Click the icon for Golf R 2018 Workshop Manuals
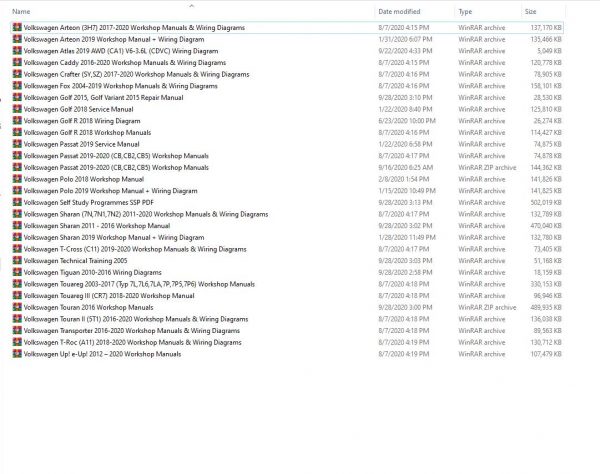 17,132
